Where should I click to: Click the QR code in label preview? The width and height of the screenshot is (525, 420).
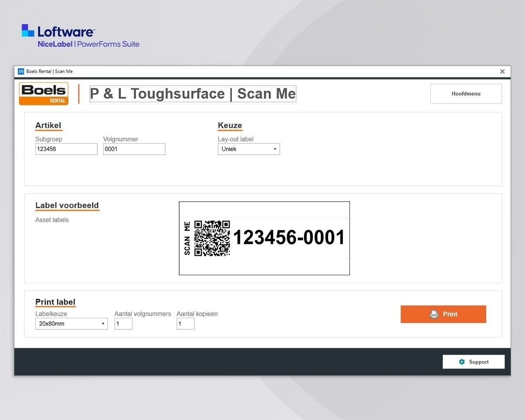tap(212, 238)
